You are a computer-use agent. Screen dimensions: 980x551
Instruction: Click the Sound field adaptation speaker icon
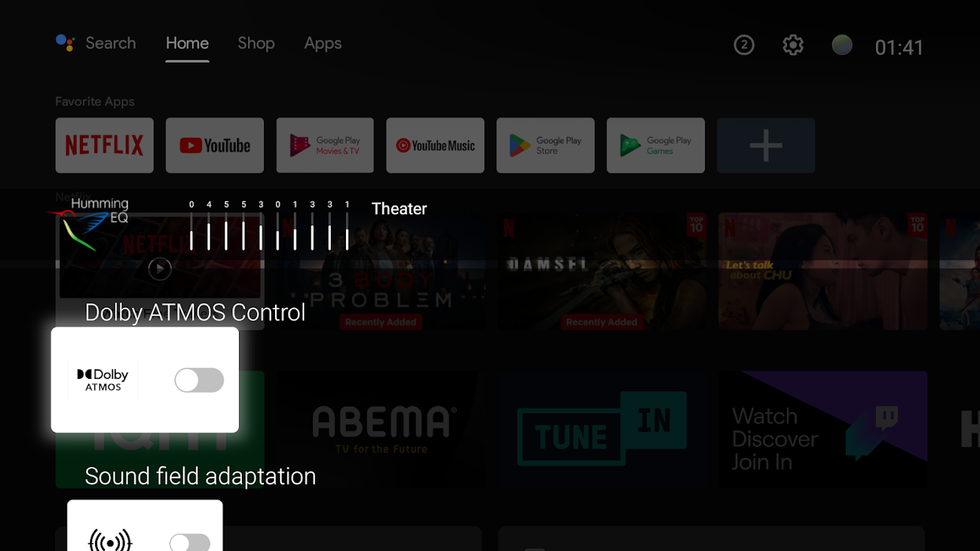click(110, 541)
